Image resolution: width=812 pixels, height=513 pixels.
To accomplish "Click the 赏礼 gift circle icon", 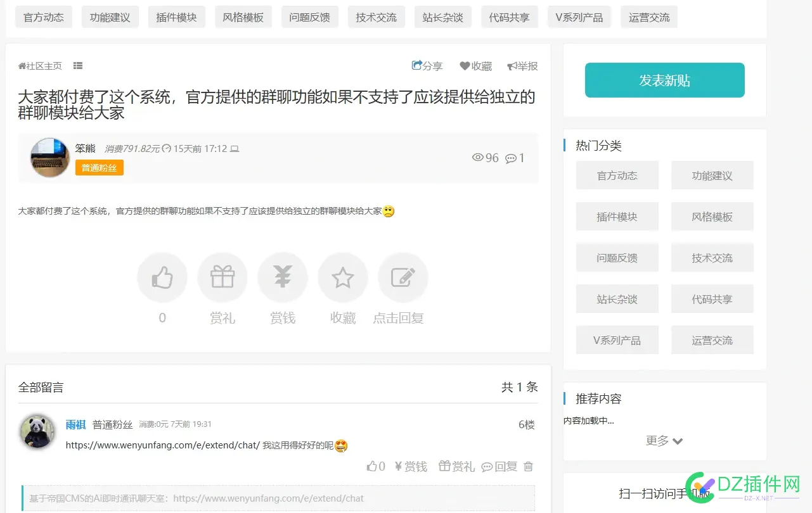I will [x=222, y=277].
